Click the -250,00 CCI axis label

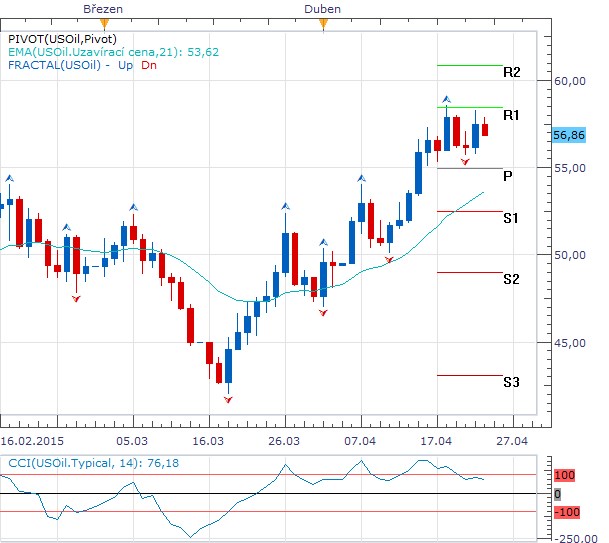click(x=576, y=538)
